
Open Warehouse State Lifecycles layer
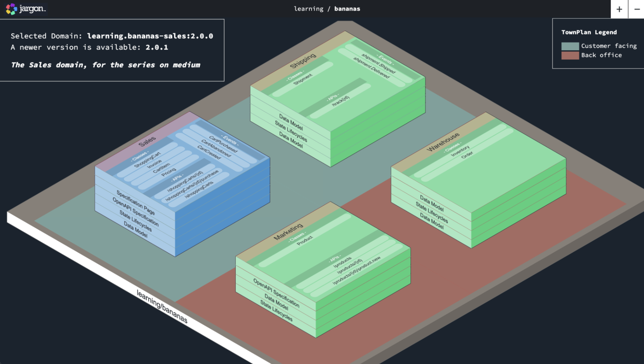click(431, 212)
